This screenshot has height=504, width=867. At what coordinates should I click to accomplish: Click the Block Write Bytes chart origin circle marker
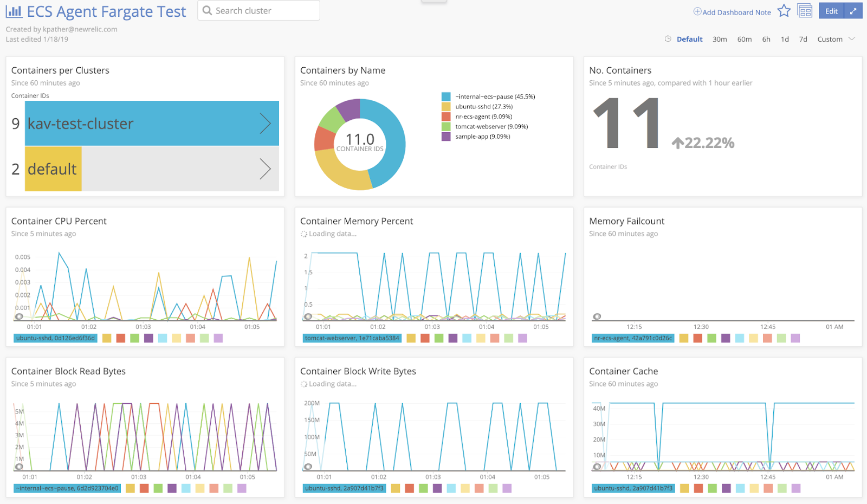(x=308, y=467)
